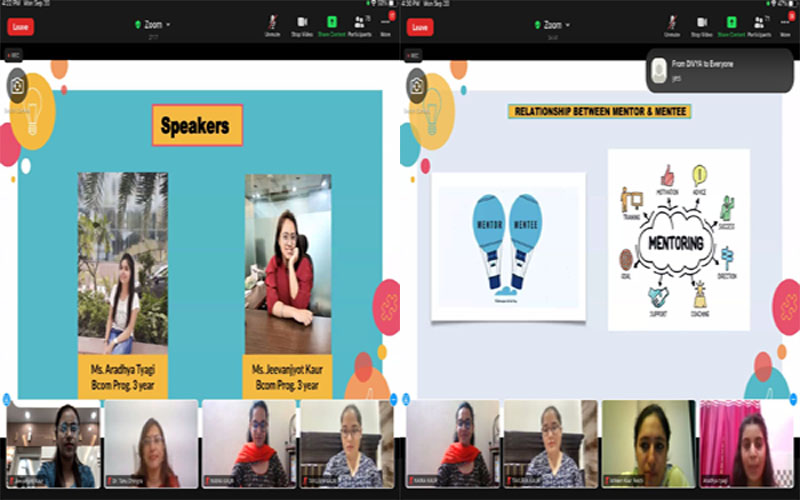
Task: Click the camera switch icon in right window
Action: click(417, 87)
